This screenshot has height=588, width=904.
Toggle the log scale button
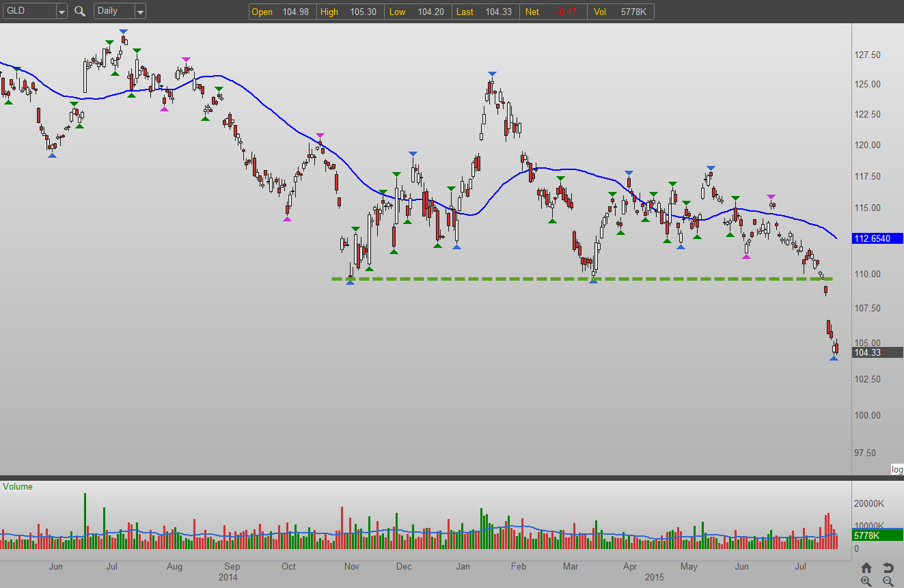click(x=897, y=470)
